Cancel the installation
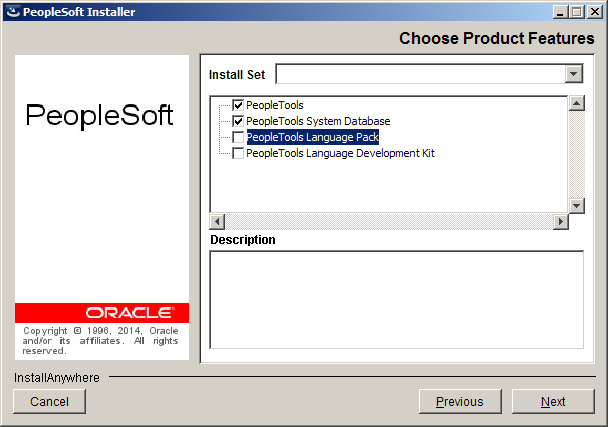 (x=49, y=401)
